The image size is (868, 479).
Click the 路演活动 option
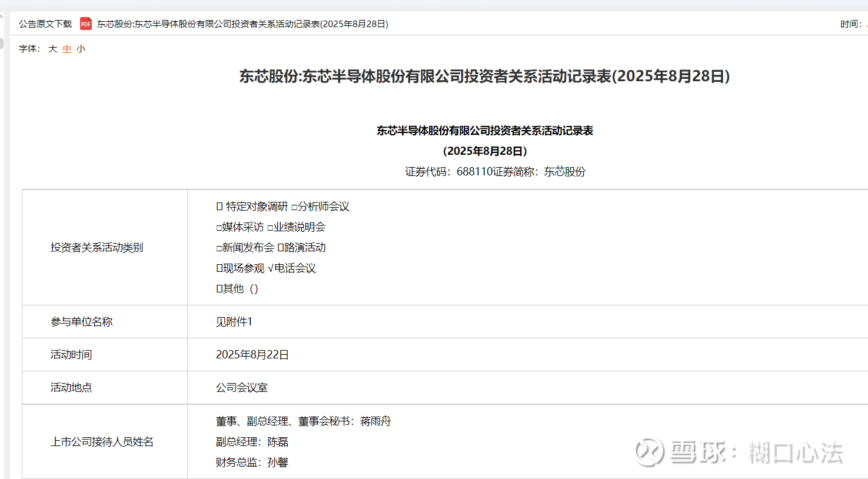click(302, 248)
